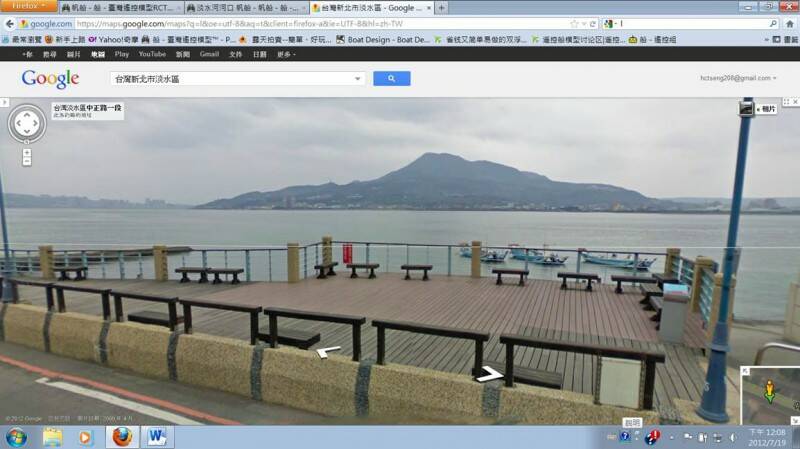Show more bookmarks with the chevron
The width and height of the screenshot is (800, 449).
(x=766, y=39)
